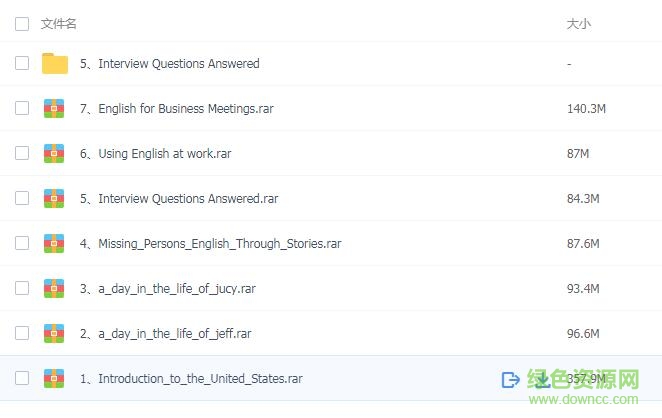The width and height of the screenshot is (662, 418).
Task: Click the 5、Interview Questions Answered.rar file name
Action: pos(178,199)
